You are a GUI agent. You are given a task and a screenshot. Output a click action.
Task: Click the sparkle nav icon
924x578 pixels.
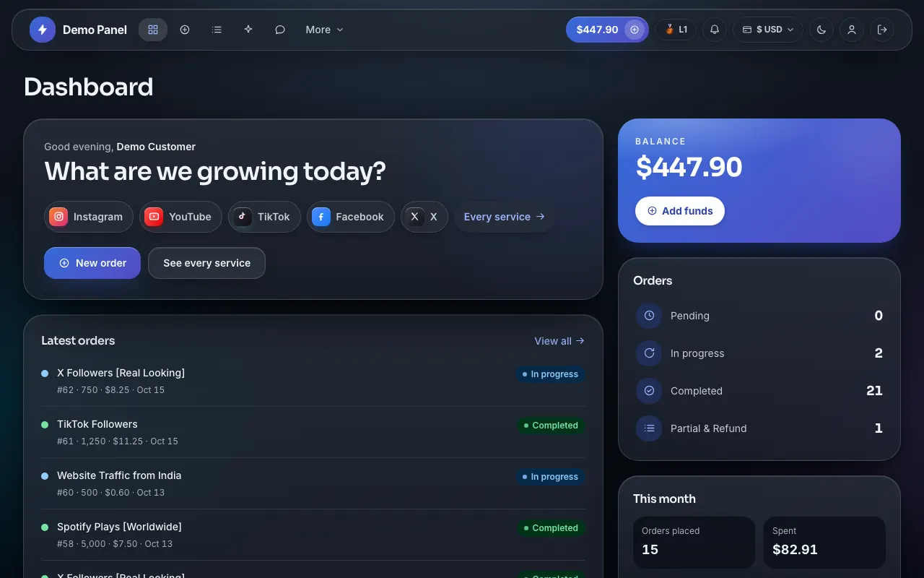(248, 30)
